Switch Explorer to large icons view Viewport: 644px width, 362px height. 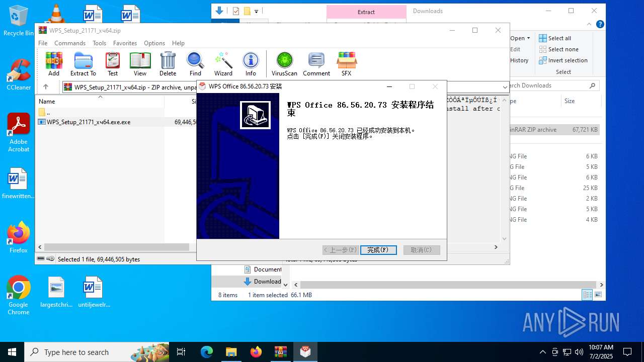click(x=599, y=295)
